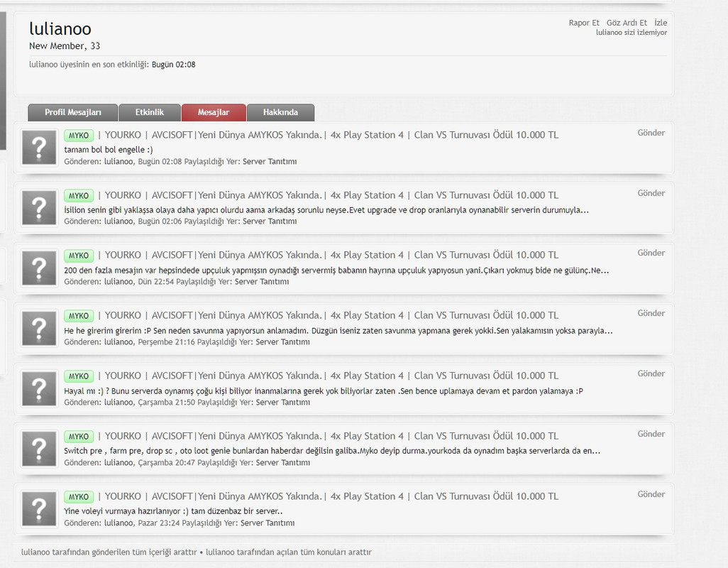Click message starting 'Switch pre , farm pre'

333,451
